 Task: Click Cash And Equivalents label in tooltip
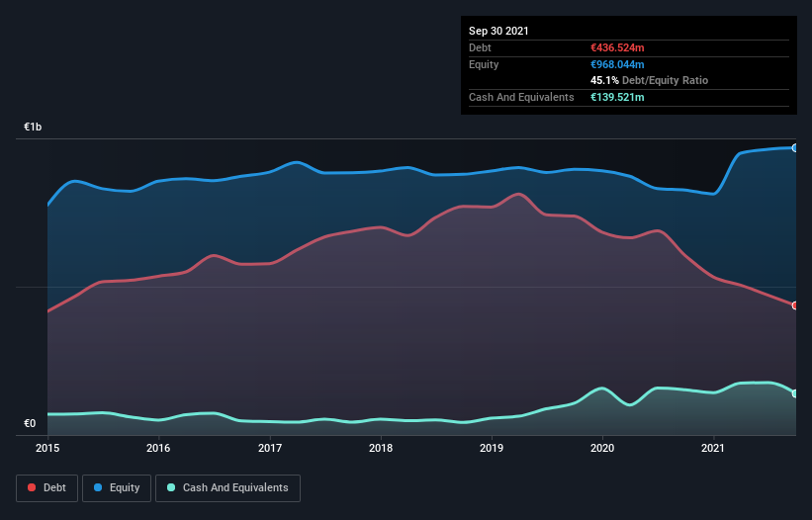(x=521, y=97)
